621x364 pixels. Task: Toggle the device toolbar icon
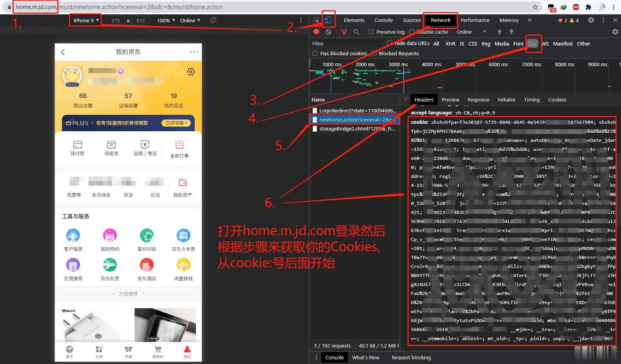(x=328, y=20)
